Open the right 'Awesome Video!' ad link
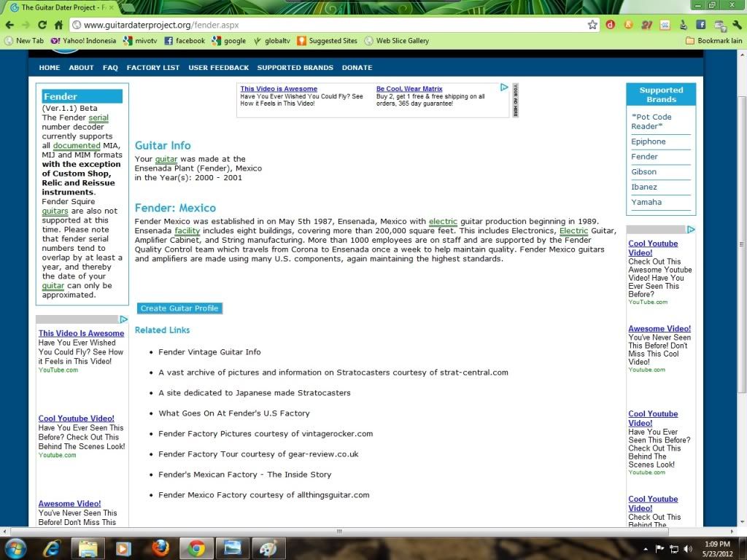Image resolution: width=747 pixels, height=560 pixels. (659, 329)
